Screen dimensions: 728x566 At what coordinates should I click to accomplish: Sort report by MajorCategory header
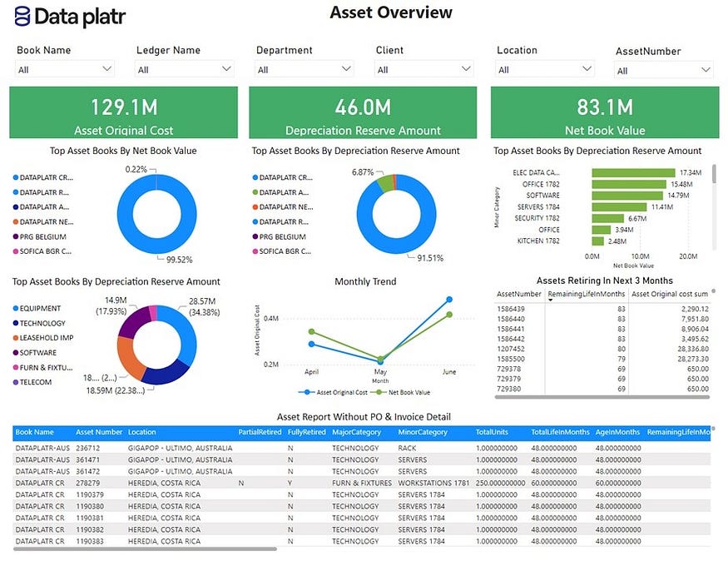coord(356,432)
